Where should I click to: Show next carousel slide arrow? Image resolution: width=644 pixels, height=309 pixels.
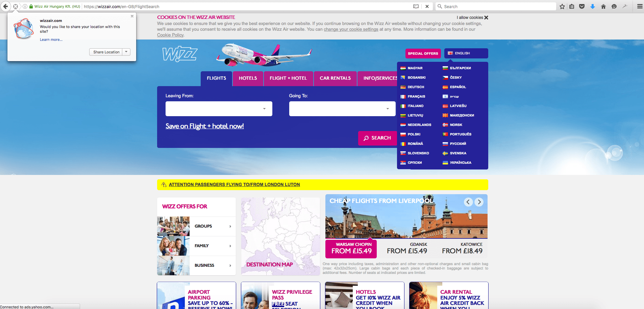479,202
